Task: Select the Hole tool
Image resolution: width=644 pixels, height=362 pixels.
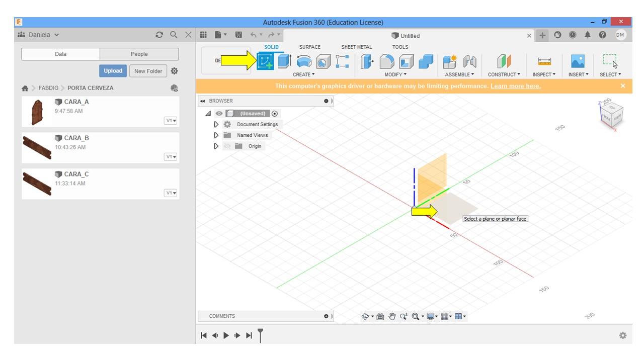Action: click(x=323, y=61)
